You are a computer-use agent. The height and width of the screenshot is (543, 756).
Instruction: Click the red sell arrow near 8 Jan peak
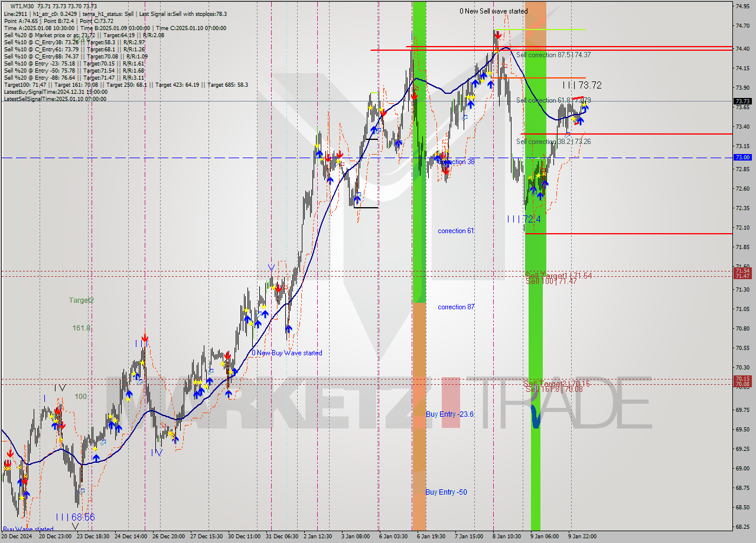pos(498,35)
